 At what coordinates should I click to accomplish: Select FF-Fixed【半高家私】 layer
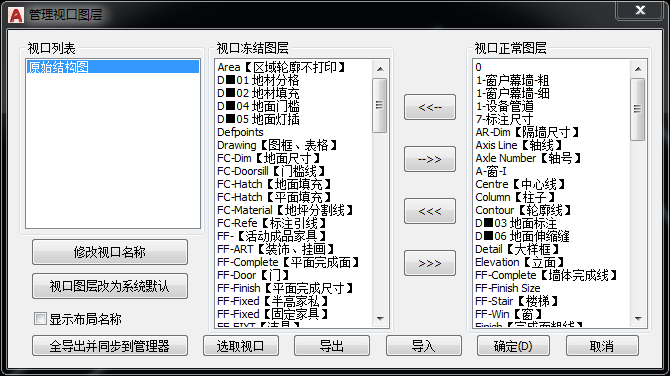point(273,301)
